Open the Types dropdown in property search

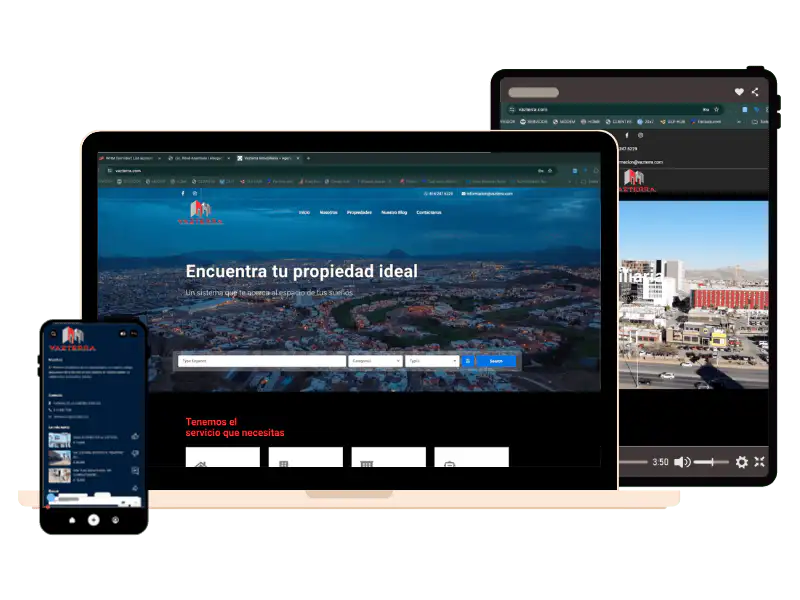pos(432,360)
